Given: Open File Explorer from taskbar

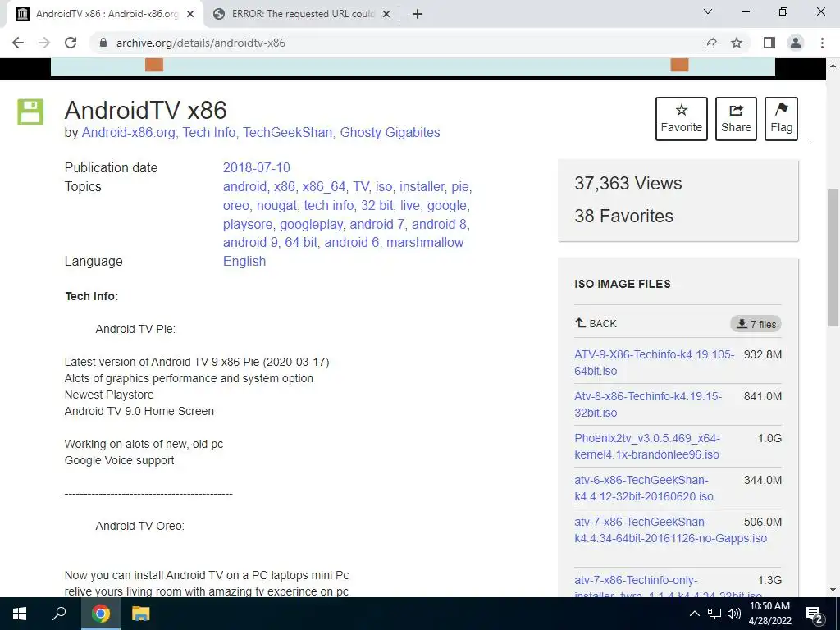Looking at the screenshot, I should click(141, 614).
